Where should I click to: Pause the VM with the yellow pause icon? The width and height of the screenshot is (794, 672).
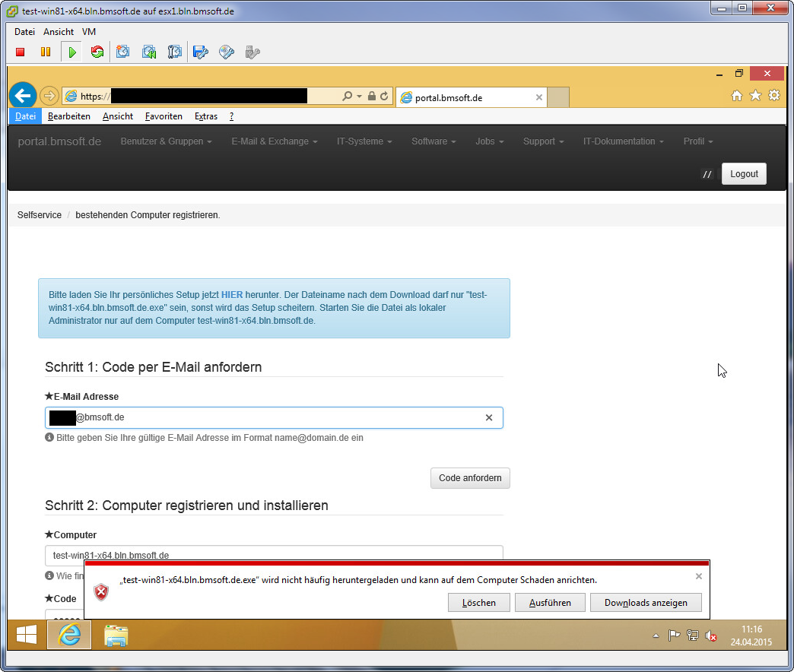coord(46,52)
